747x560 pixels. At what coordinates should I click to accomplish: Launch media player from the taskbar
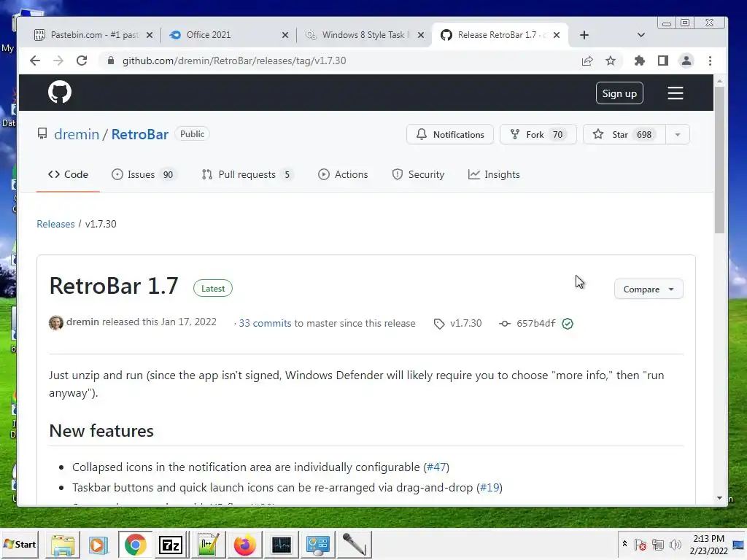(98, 545)
